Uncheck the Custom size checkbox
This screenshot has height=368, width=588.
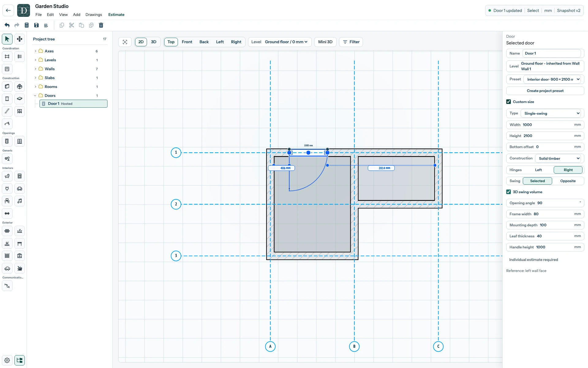point(509,102)
